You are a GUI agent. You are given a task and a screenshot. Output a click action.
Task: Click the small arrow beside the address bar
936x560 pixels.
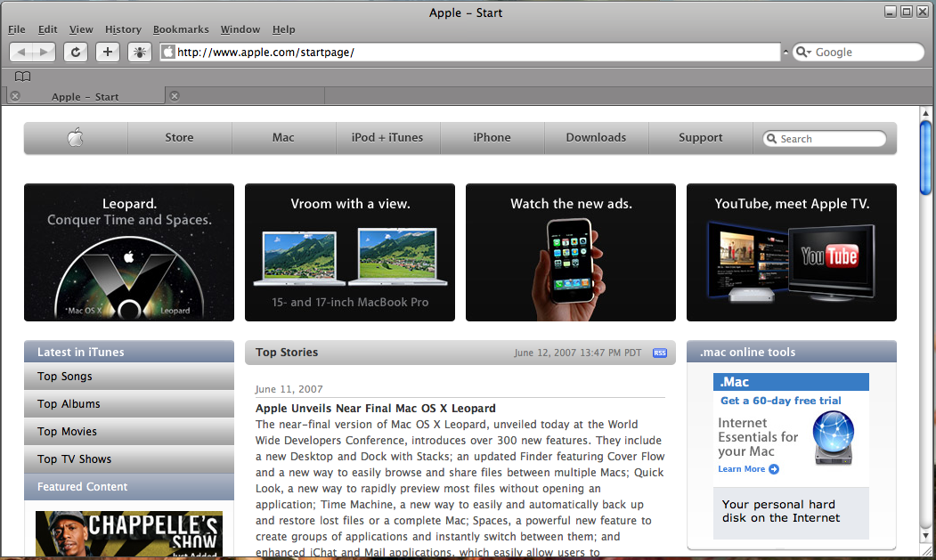click(x=785, y=52)
